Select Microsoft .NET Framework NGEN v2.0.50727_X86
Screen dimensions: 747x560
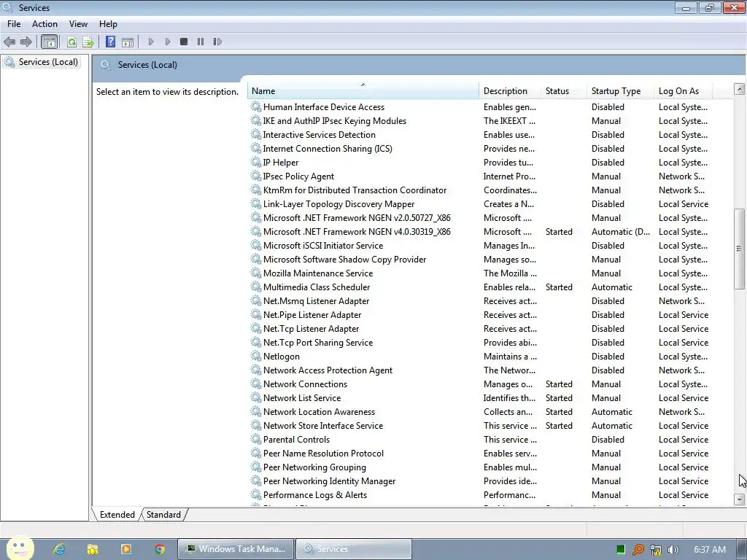pyautogui.click(x=356, y=217)
